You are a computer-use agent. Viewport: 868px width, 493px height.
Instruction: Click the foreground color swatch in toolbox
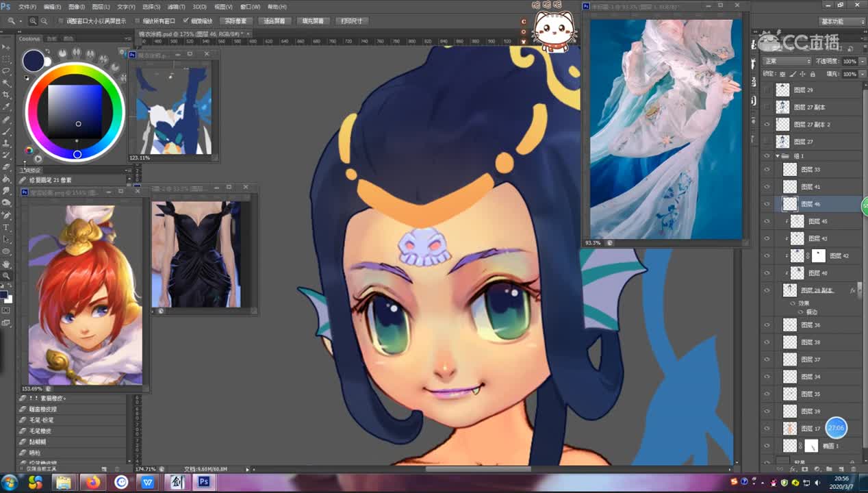(x=4, y=295)
